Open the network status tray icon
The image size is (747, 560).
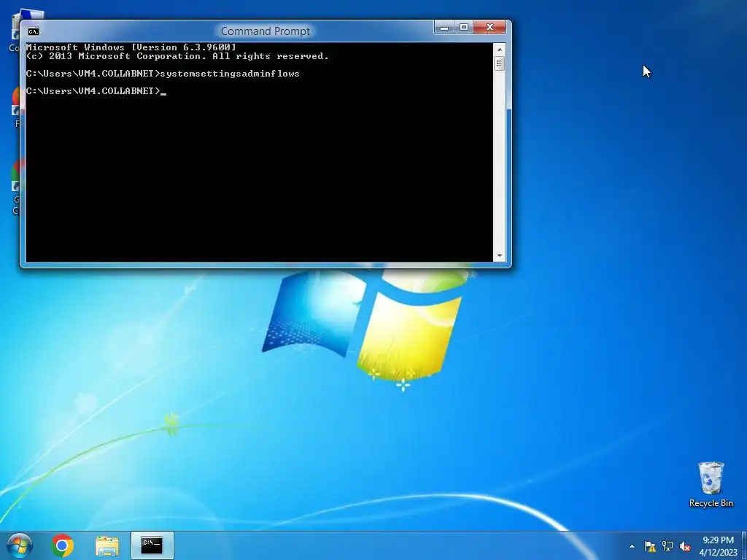pos(667,546)
